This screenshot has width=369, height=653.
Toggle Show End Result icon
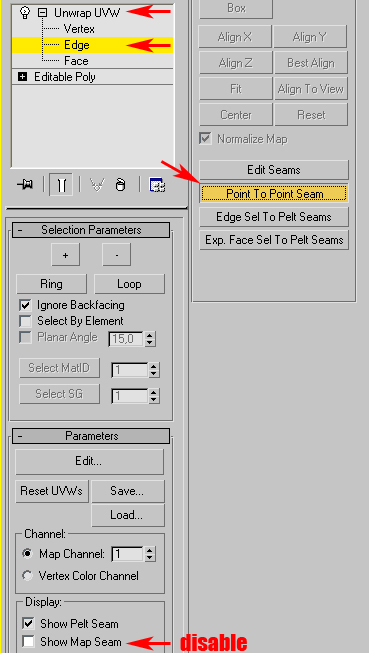pyautogui.click(x=61, y=184)
